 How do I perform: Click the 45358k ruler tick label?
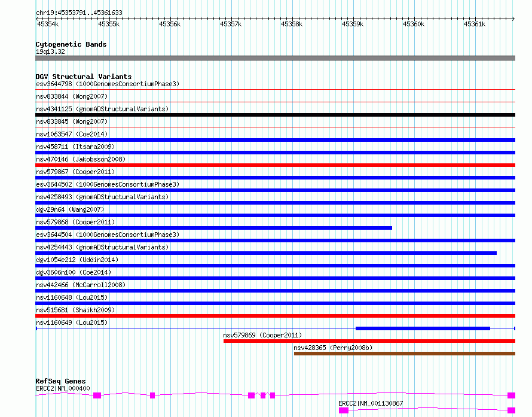[x=292, y=24]
